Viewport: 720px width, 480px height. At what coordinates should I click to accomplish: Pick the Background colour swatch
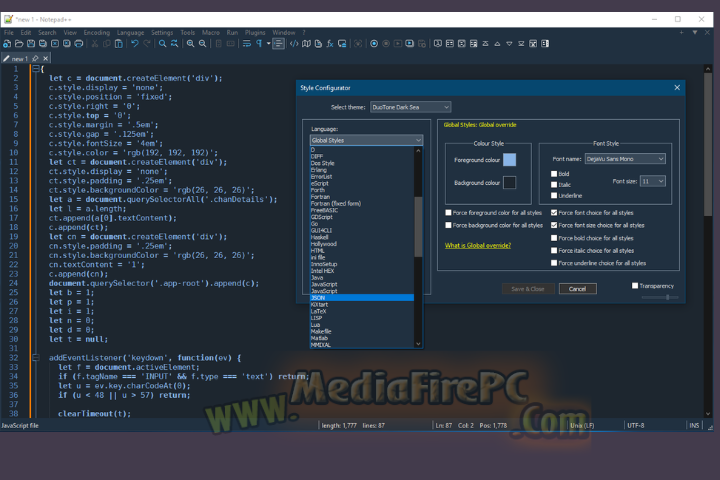[x=509, y=182]
